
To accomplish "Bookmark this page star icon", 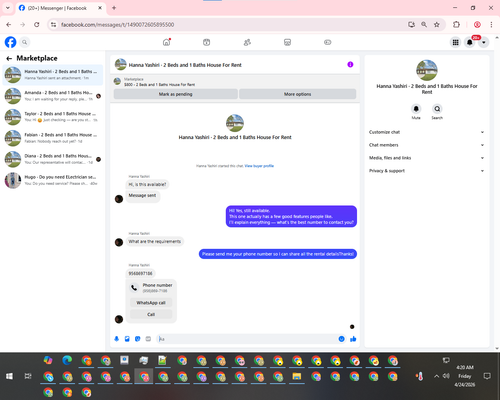I will tap(437, 24).
